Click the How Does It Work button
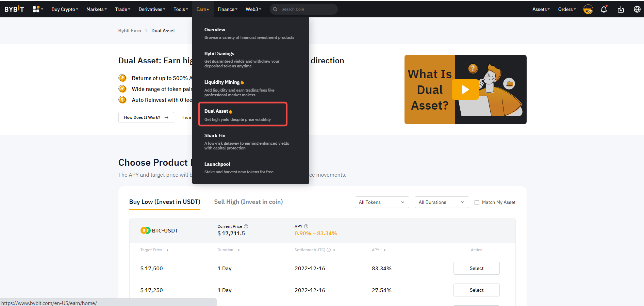 [x=146, y=117]
